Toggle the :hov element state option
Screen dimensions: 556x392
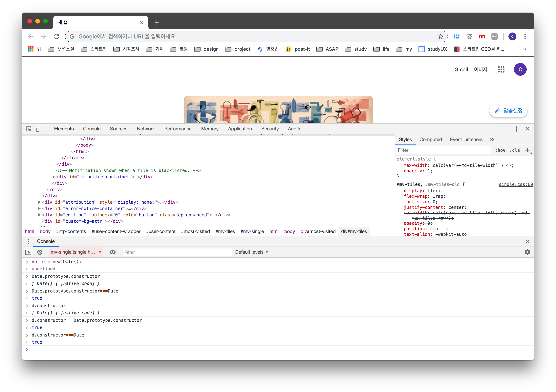500,150
